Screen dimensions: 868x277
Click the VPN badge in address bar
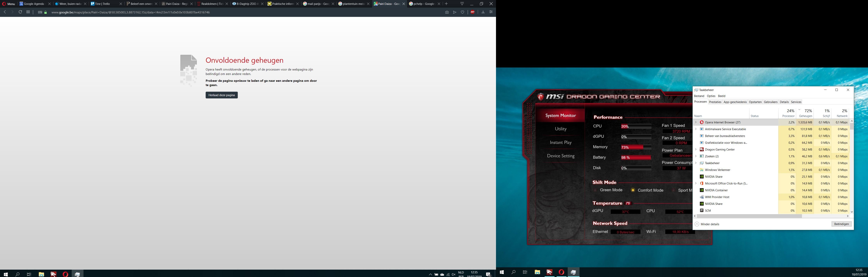pyautogui.click(x=40, y=12)
